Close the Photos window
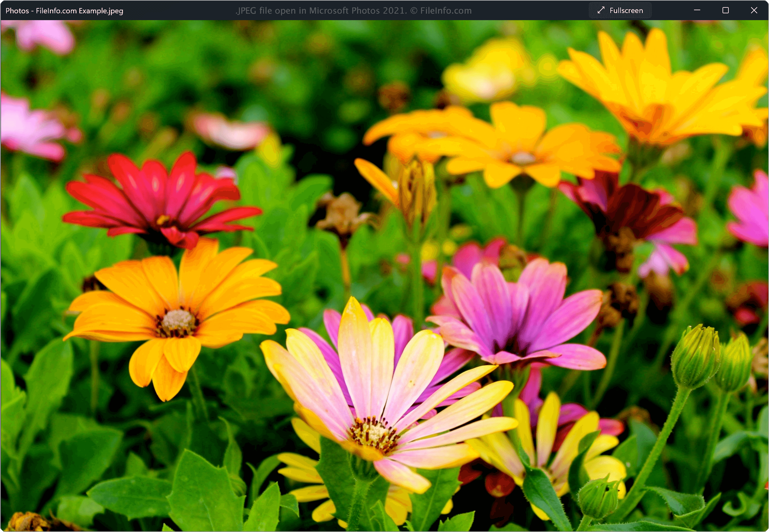Screen dimensions: 769x532 [754, 10]
